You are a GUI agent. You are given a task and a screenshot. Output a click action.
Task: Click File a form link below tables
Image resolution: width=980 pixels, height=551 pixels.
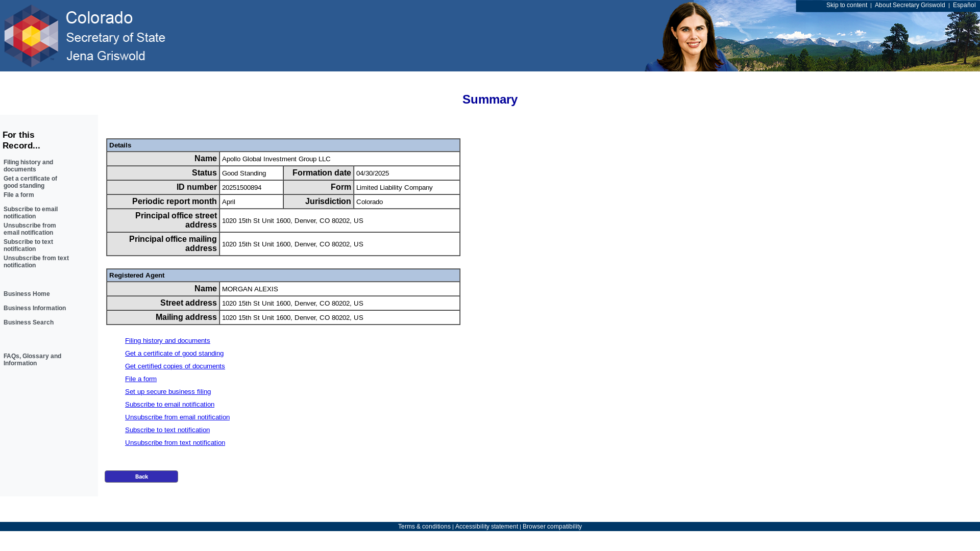pos(141,379)
